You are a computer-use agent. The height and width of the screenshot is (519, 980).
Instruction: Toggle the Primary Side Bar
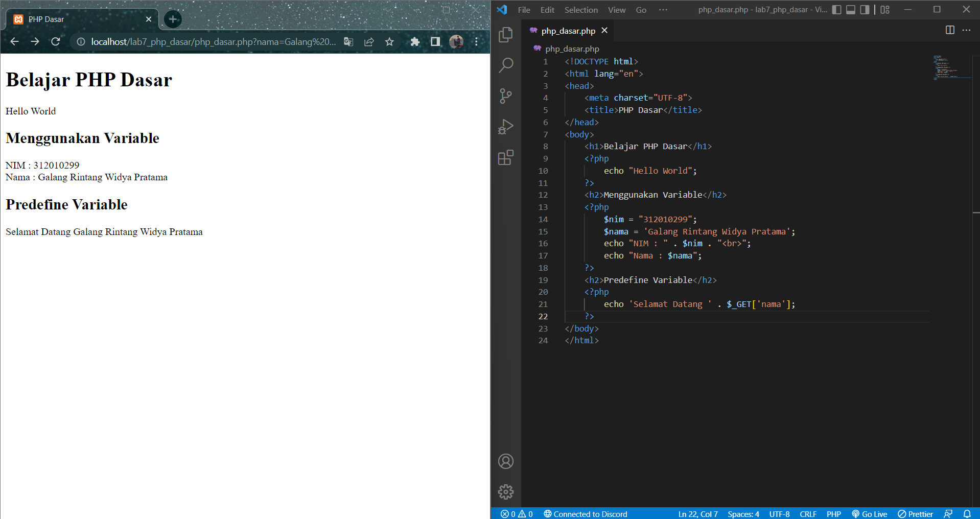click(836, 10)
